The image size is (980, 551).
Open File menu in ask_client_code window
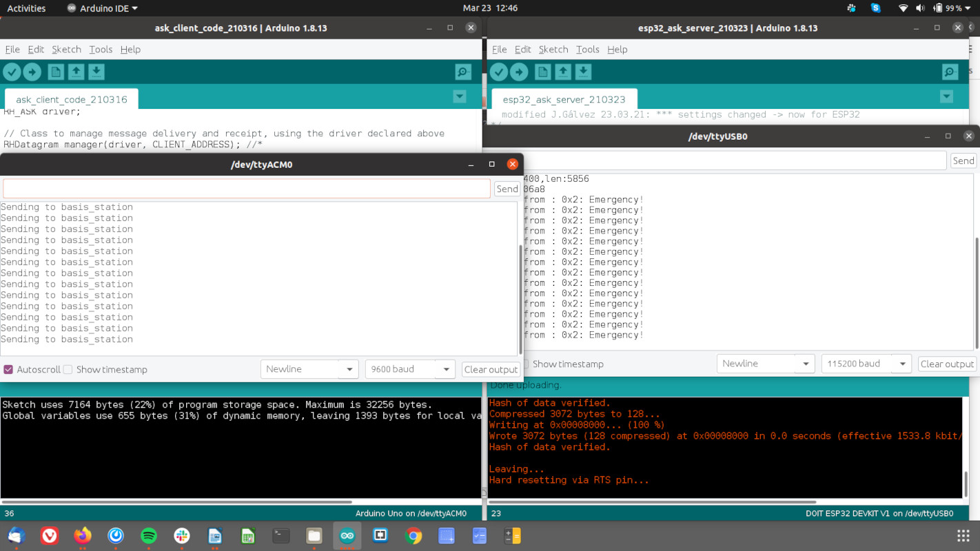(x=12, y=50)
